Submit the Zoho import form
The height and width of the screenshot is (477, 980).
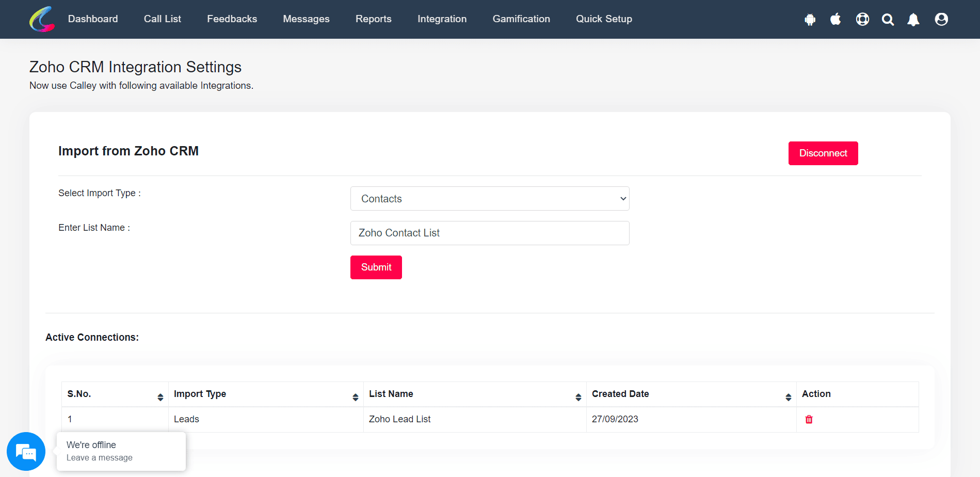[x=376, y=267]
